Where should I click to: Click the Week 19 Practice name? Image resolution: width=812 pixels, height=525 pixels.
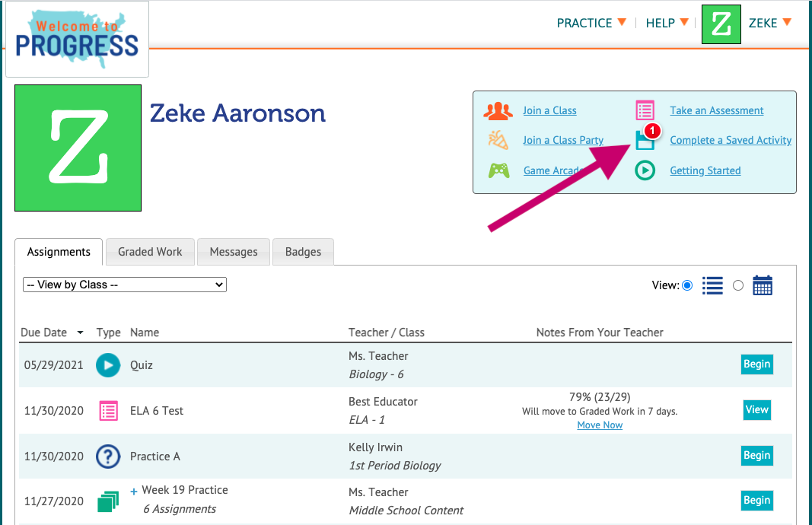coord(185,490)
